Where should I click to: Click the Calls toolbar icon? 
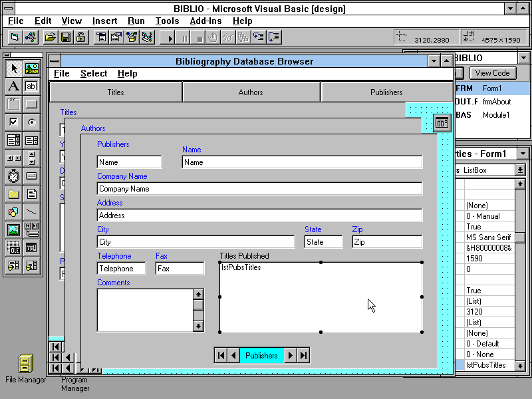(x=243, y=37)
